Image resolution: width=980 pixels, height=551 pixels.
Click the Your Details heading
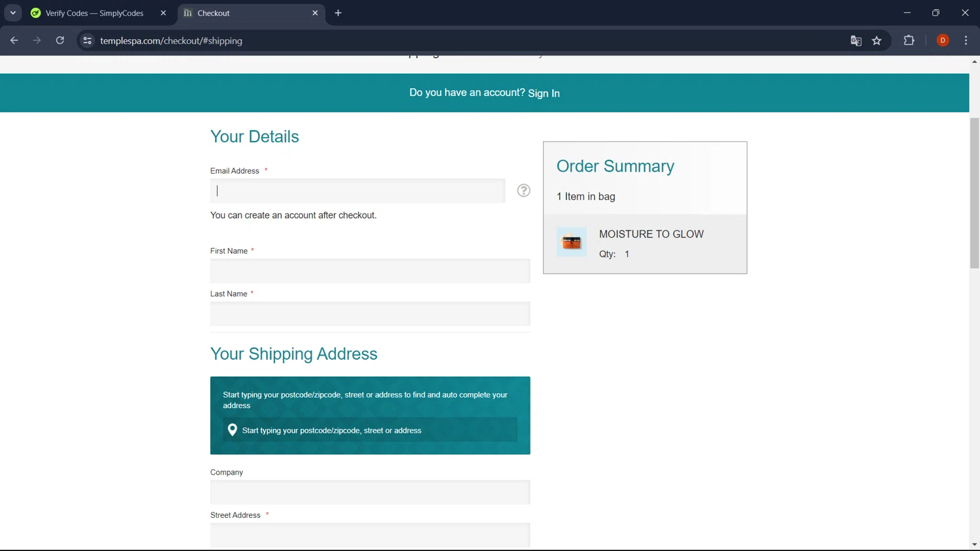[255, 136]
